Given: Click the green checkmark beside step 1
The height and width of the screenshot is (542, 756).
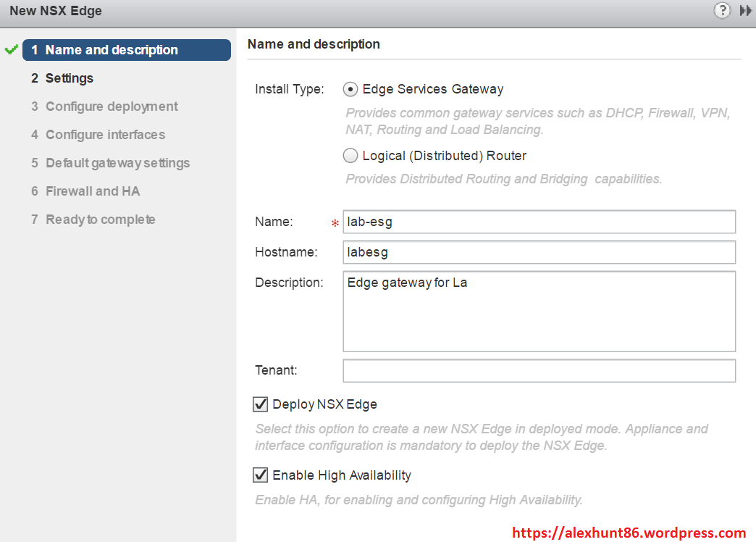Looking at the screenshot, I should tap(11, 50).
